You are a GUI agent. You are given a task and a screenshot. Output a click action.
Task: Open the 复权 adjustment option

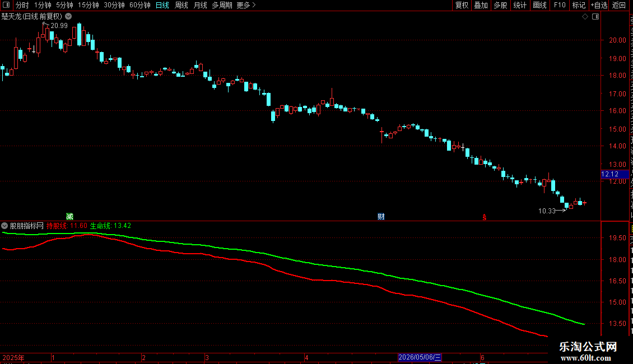[462, 5]
